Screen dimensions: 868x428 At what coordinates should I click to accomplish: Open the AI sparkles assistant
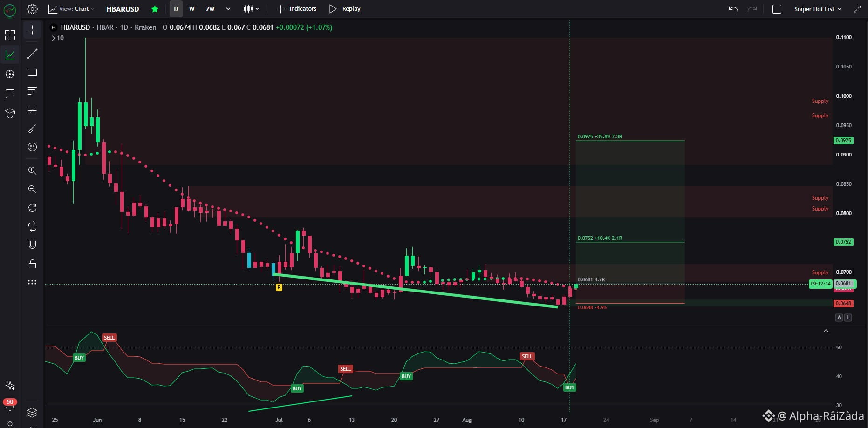coord(10,385)
